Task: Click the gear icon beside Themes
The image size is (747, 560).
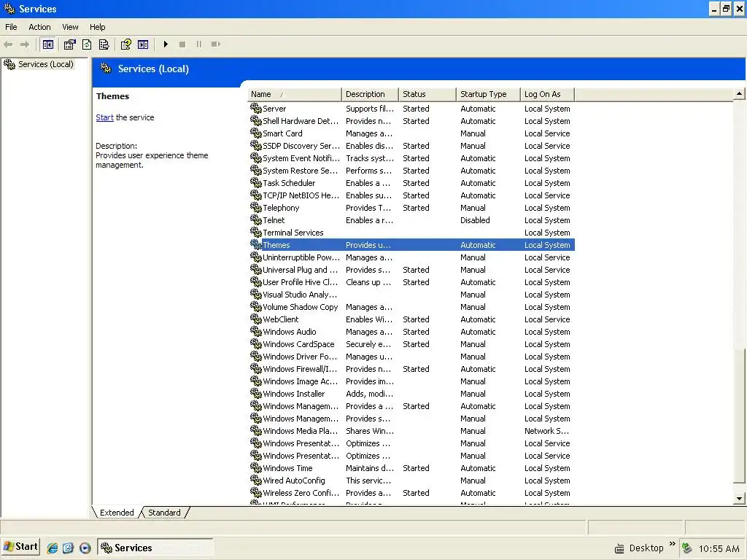Action: tap(256, 244)
